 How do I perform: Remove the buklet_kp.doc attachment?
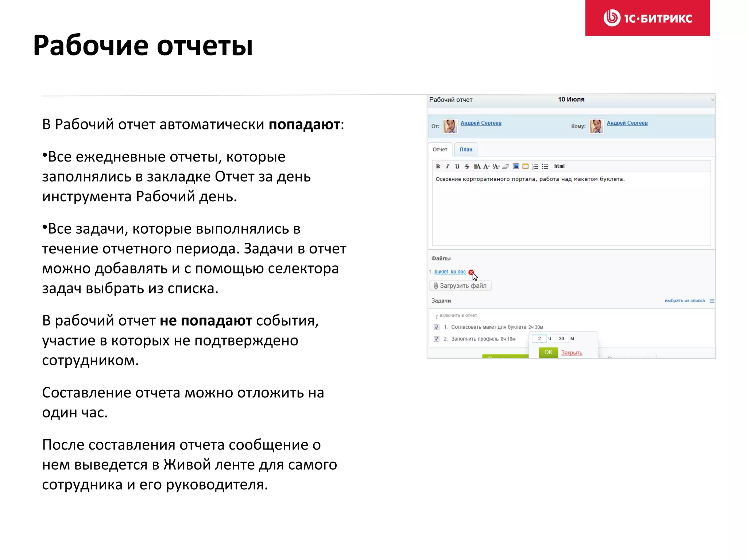point(471,272)
